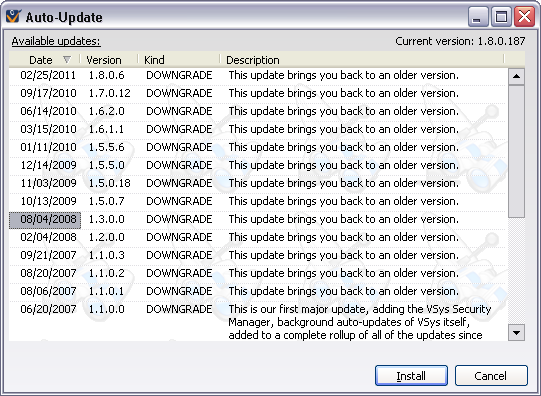This screenshot has width=541, height=396.
Task: Click version 1.6.2.0 cell
Action: (x=106, y=111)
